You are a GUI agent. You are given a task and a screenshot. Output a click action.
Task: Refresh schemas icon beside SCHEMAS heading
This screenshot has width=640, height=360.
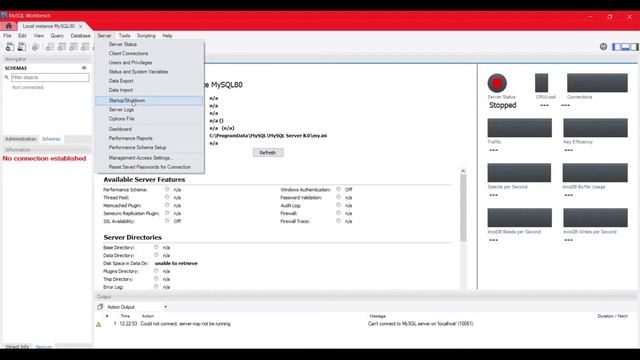[x=84, y=68]
